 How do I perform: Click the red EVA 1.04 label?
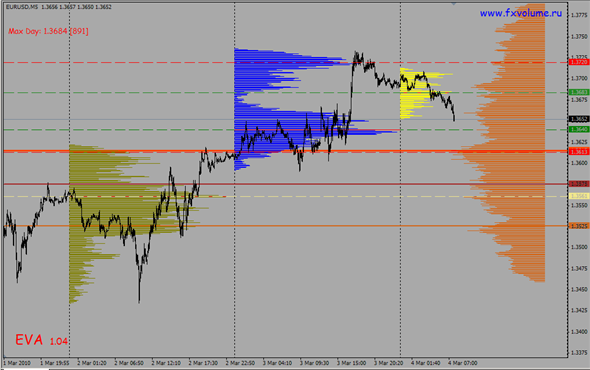41,340
